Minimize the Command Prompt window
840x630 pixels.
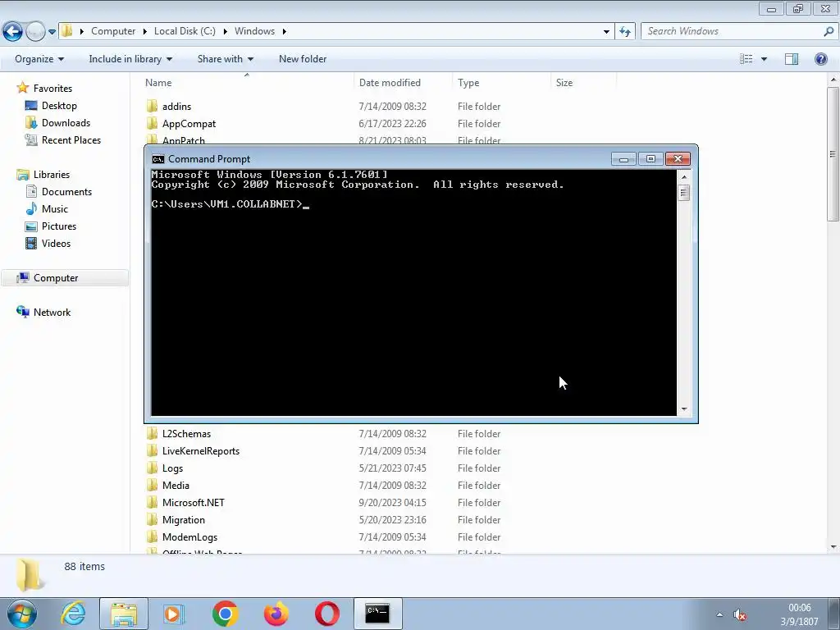pyautogui.click(x=623, y=159)
